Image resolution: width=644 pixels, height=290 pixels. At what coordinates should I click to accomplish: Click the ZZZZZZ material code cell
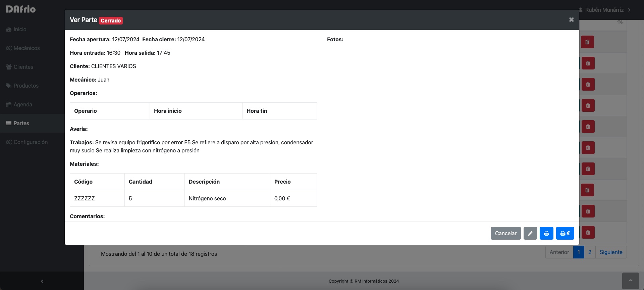click(x=97, y=198)
